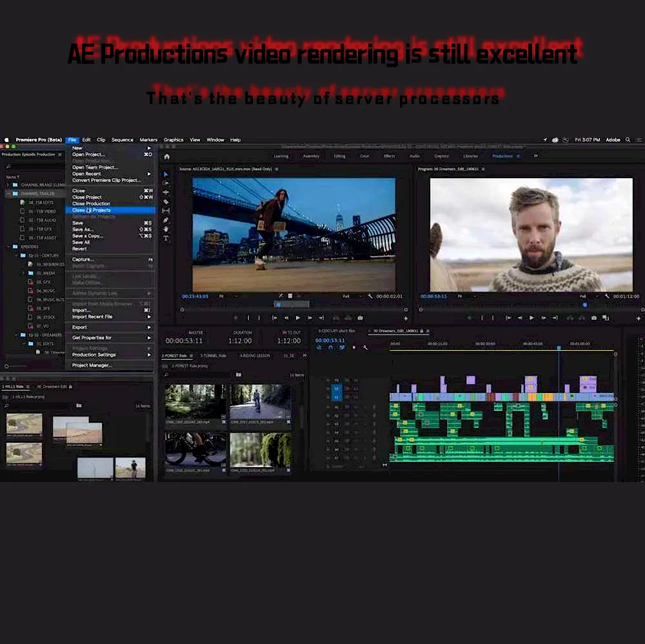Open the Graphics menu

(x=174, y=140)
